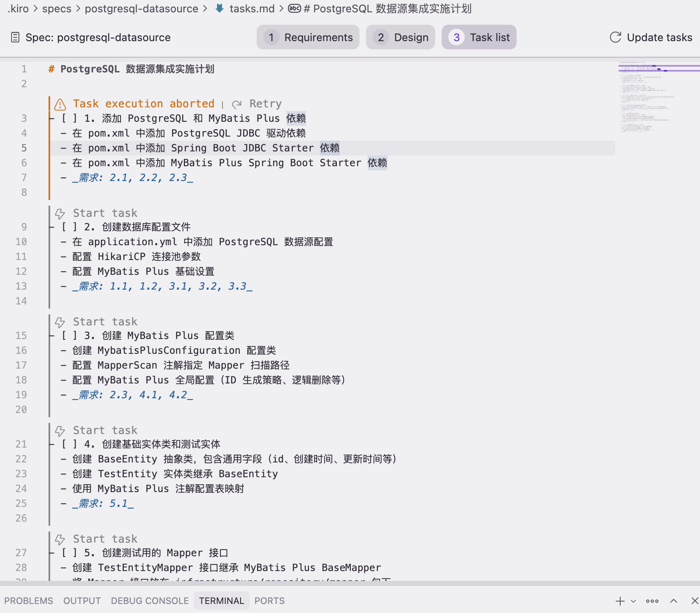Image resolution: width=700 pixels, height=613 pixels.
Task: Click the minimap highlighted section
Action: click(658, 68)
